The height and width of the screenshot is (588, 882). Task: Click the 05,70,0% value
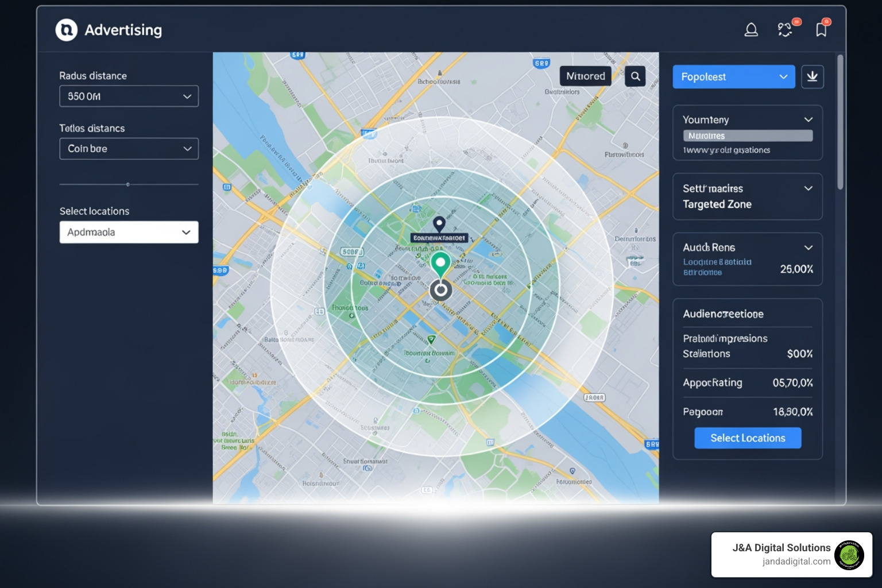(793, 382)
